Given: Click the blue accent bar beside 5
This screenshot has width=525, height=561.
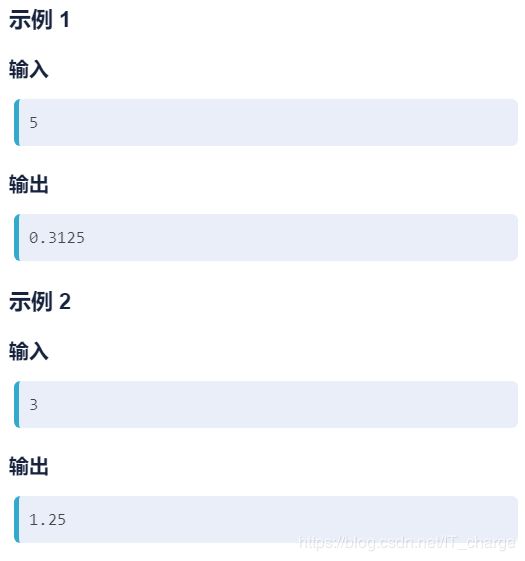Looking at the screenshot, I should [x=16, y=122].
